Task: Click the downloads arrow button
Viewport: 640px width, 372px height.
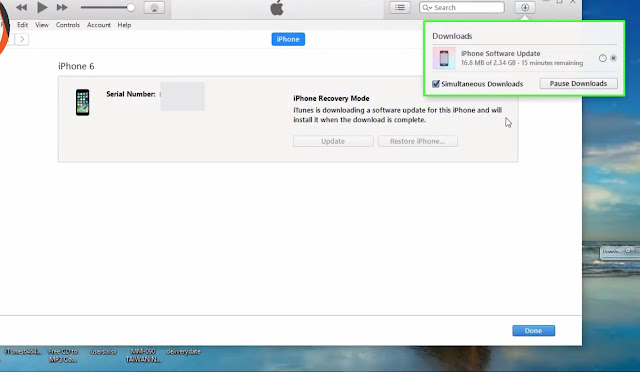Action: click(525, 7)
